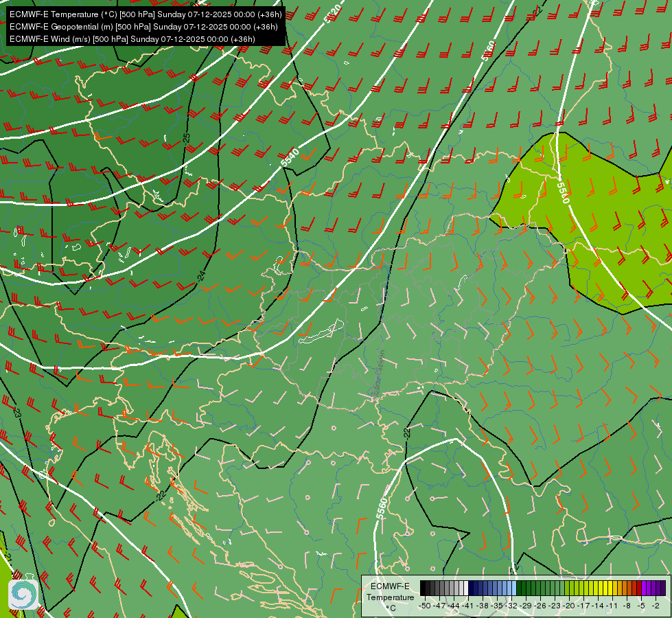The width and height of the screenshot is (672, 618).
Task: Click the -8 legend value
Action: pyautogui.click(x=627, y=606)
